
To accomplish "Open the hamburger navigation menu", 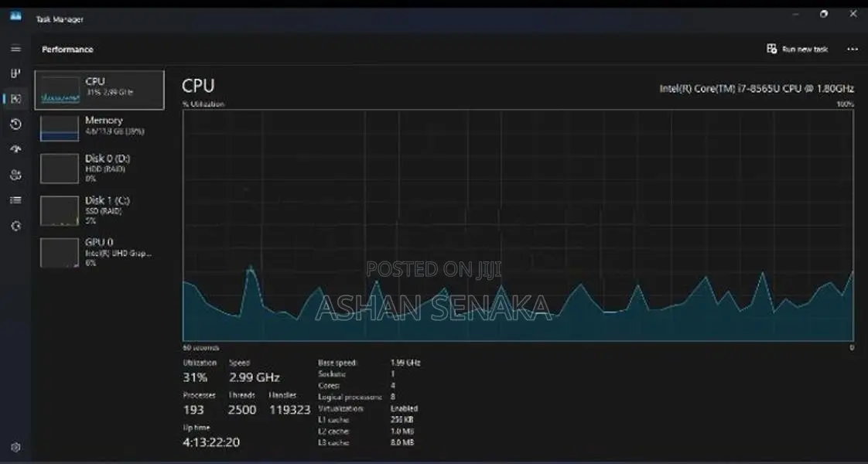I will [x=15, y=49].
